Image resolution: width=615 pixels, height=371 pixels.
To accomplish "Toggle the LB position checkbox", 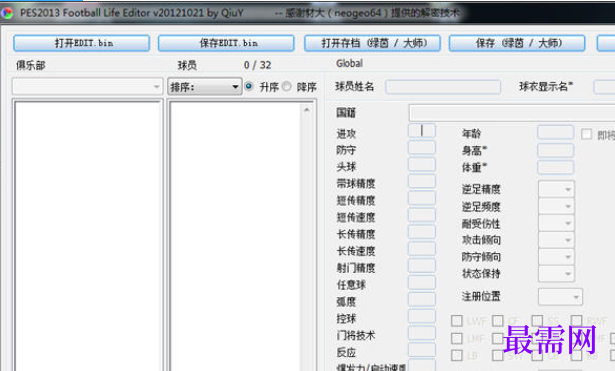I will click(457, 355).
